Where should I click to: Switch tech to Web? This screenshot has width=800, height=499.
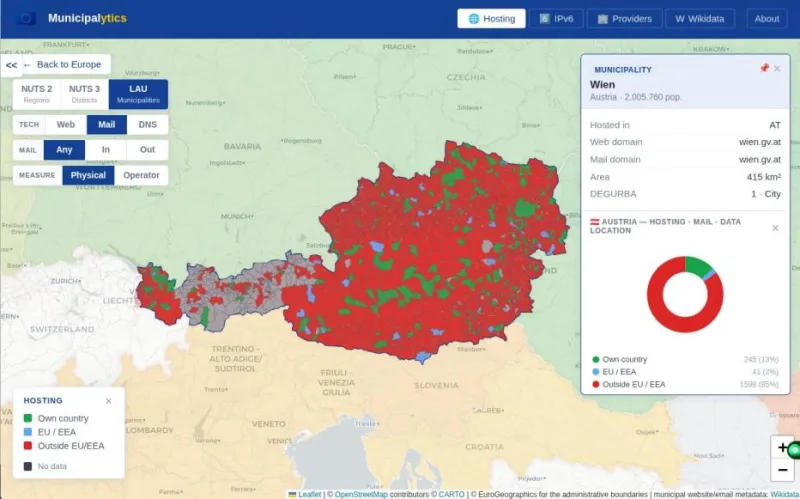click(x=65, y=124)
